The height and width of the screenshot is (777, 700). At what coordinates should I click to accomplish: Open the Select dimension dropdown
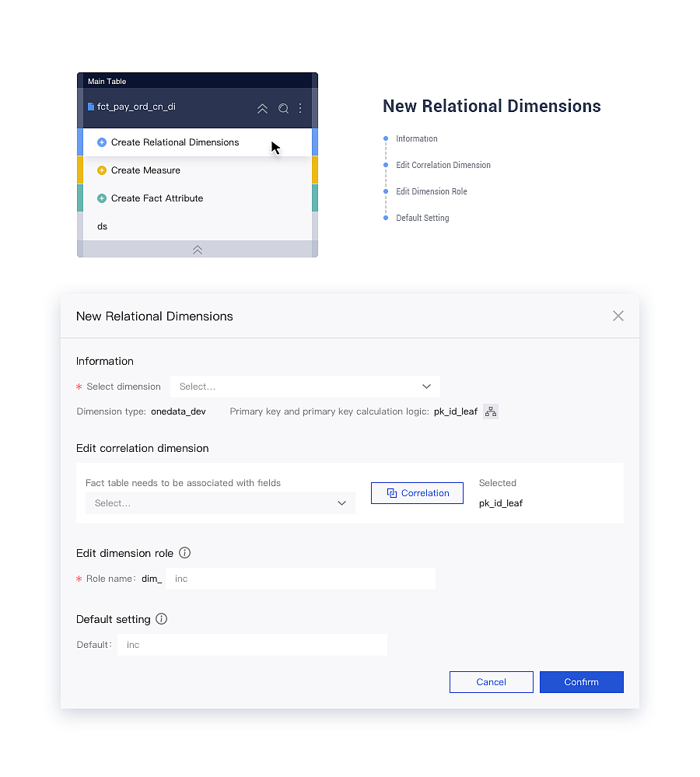pos(305,387)
